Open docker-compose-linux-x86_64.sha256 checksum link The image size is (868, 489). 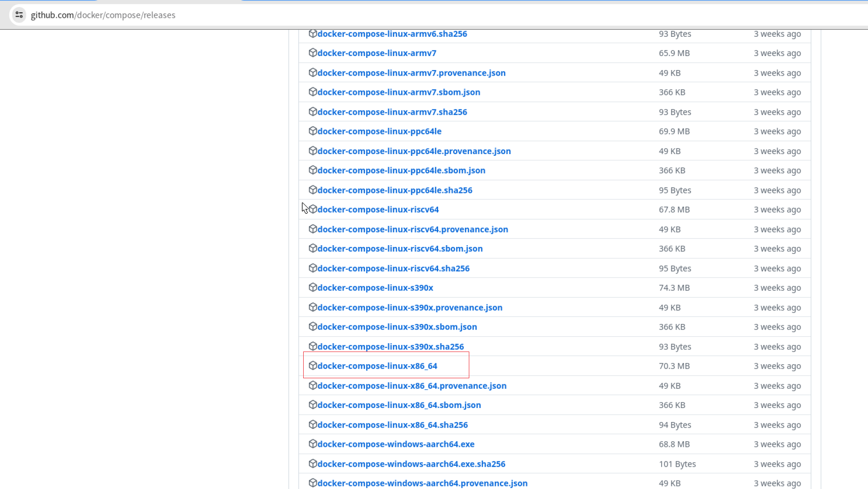coord(392,425)
